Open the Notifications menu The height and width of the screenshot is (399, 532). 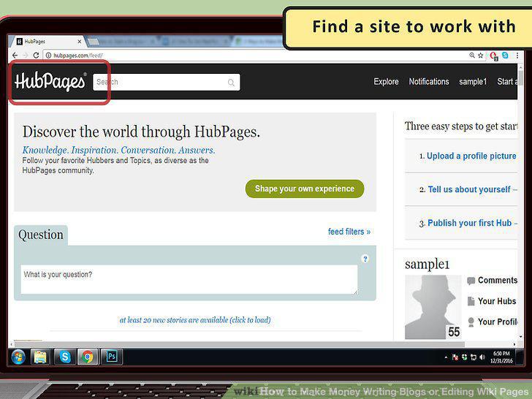[429, 82]
